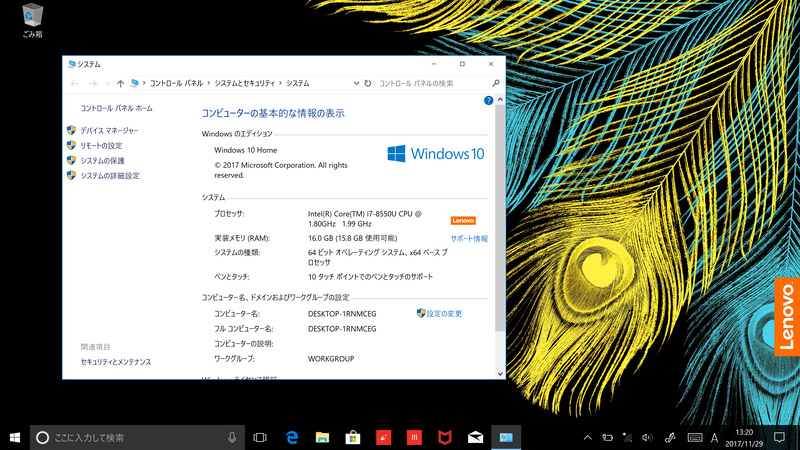Go forward with the navigation arrow
Screen dimensions: 800x450
point(92,83)
